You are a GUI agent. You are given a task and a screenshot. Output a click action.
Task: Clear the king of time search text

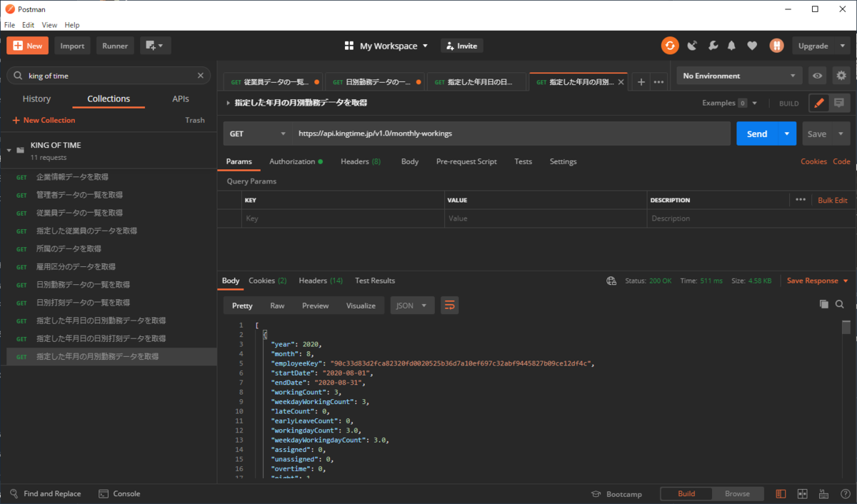(201, 75)
